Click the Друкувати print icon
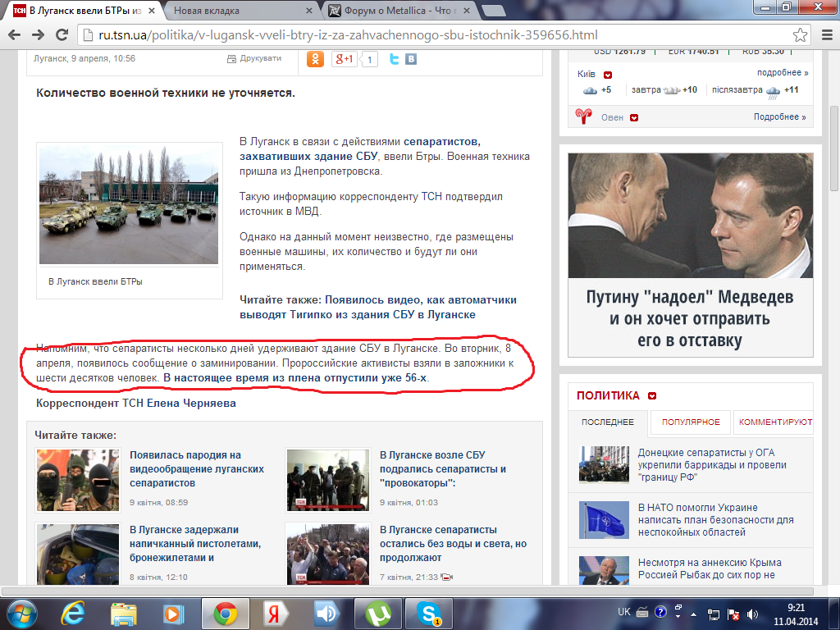840x630 pixels. pyautogui.click(x=231, y=59)
